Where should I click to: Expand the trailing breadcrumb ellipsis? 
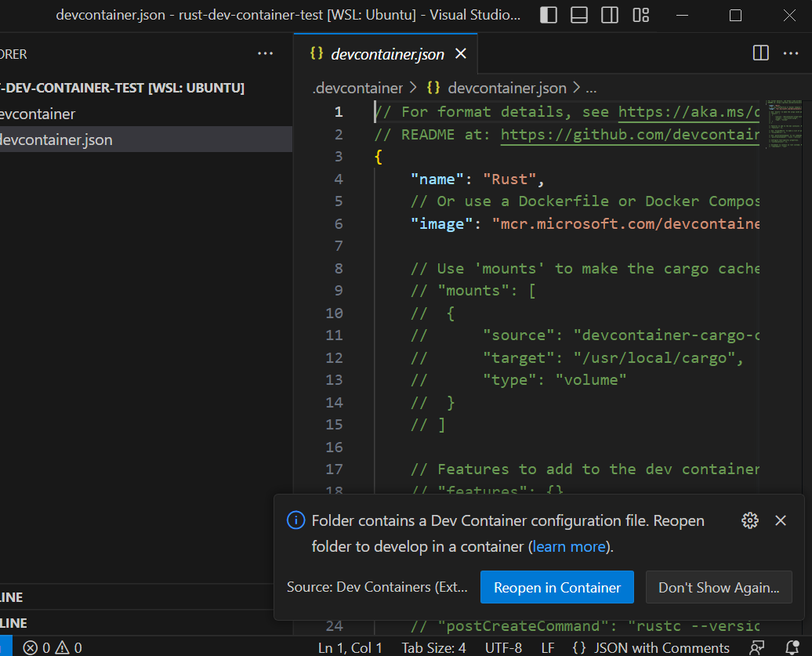pos(590,88)
